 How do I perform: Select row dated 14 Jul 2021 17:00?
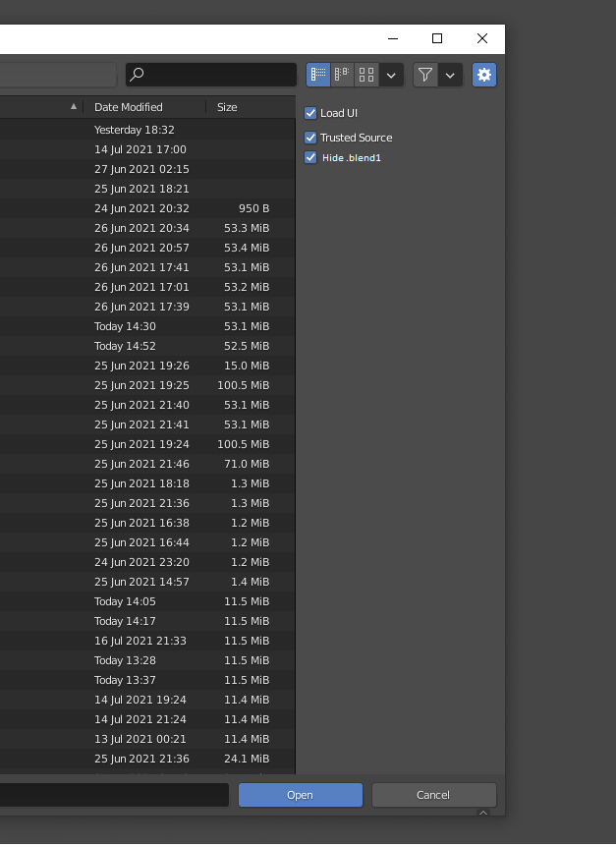[147, 149]
